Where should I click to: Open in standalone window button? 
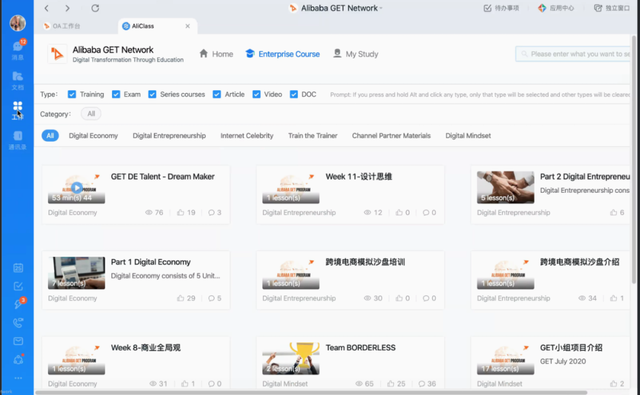(611, 8)
